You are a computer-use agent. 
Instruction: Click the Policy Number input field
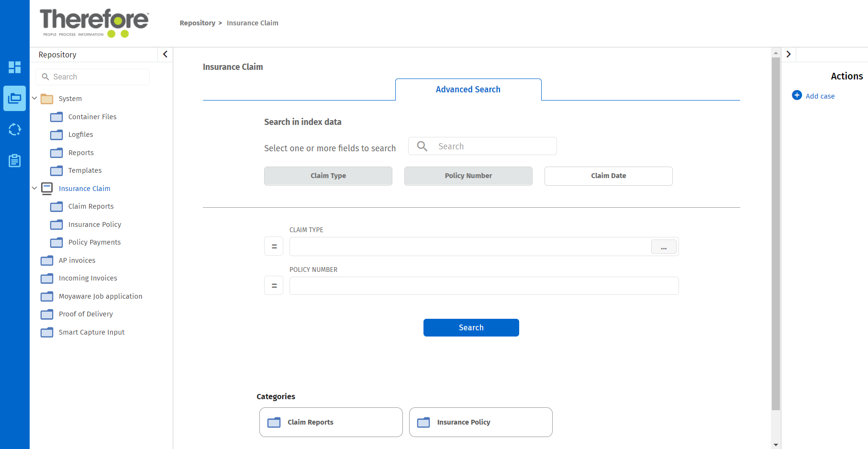pos(483,286)
